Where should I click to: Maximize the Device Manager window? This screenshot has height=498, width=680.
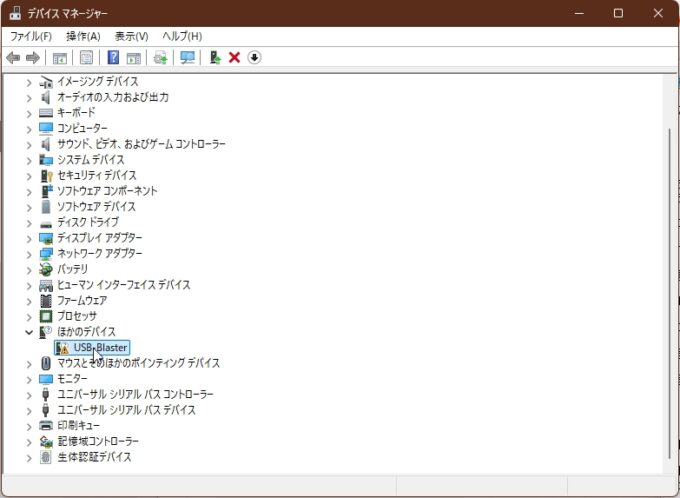[x=618, y=13]
